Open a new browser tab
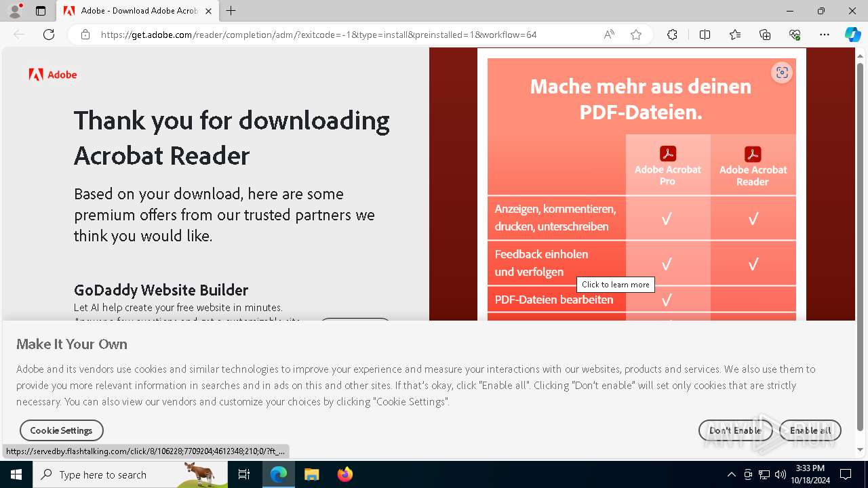Screen dimensions: 868x488 tap(231, 11)
